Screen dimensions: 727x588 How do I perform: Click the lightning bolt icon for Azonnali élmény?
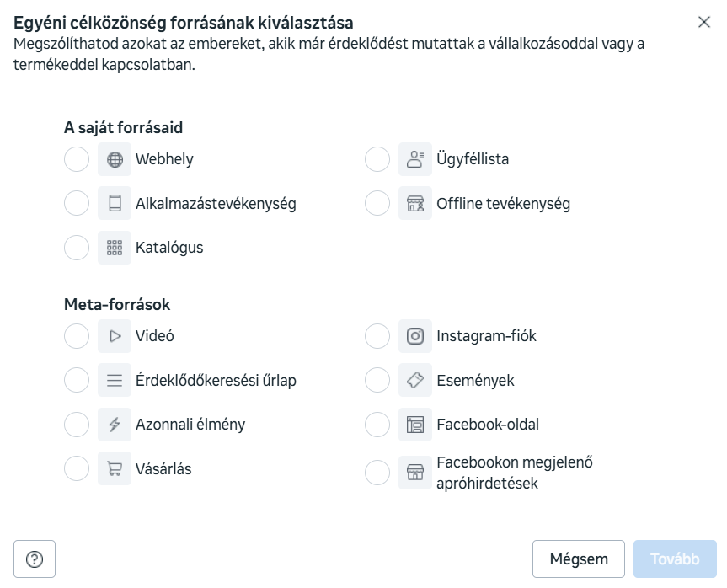click(x=115, y=425)
